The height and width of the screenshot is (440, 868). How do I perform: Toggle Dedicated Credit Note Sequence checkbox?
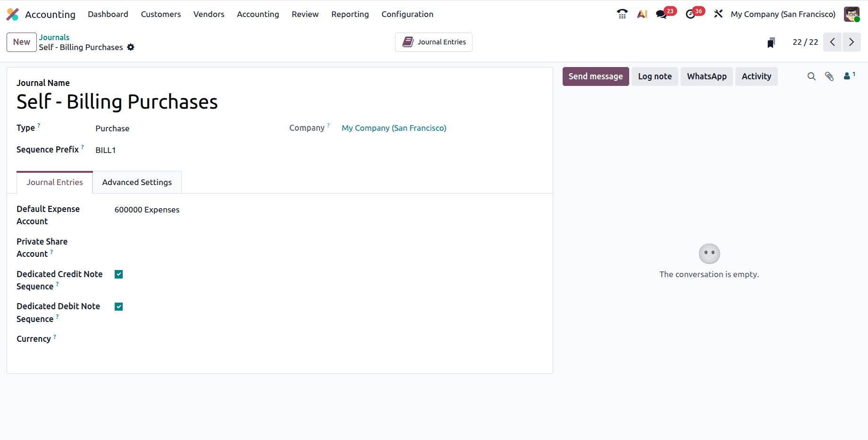point(119,274)
